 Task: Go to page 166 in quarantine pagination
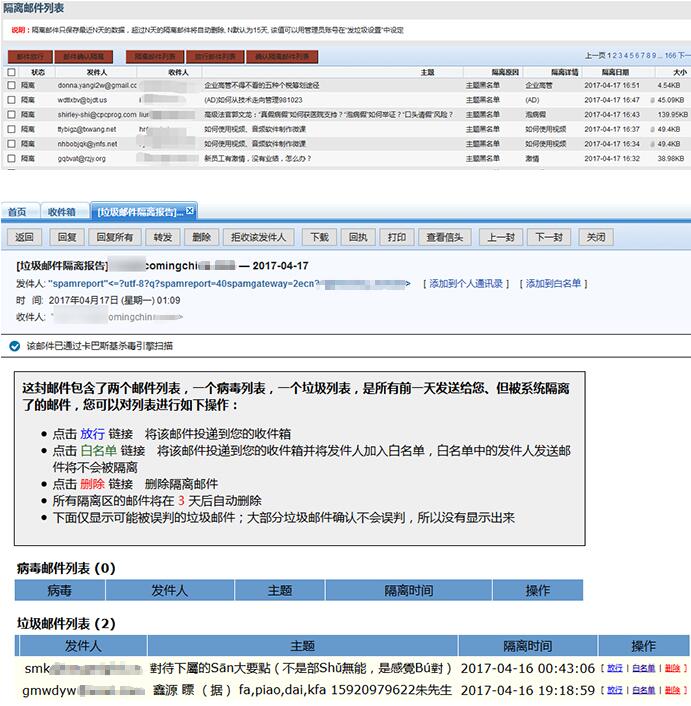pos(671,55)
